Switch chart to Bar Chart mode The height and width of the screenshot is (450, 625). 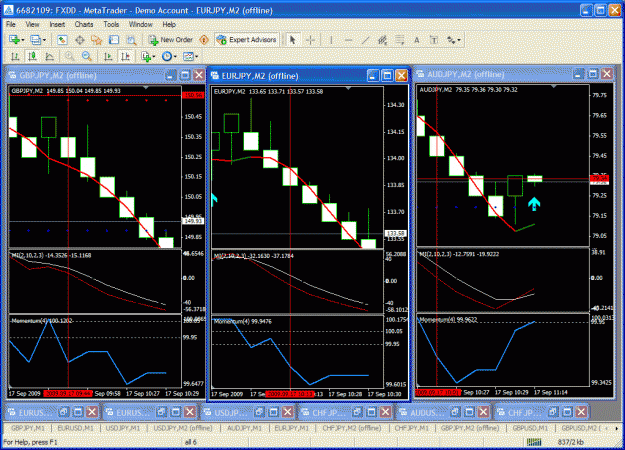(15, 57)
